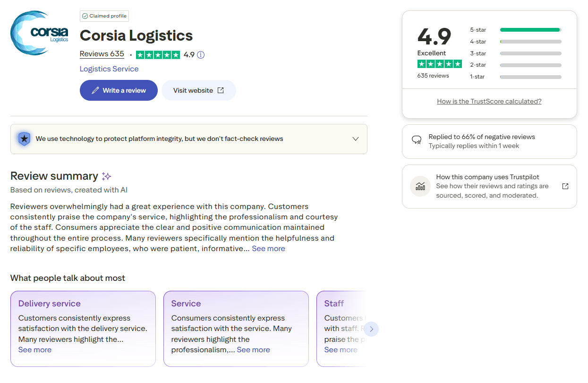Viewport: 588px width, 383px height.
Task: Click the speech bubble replied reviews icon
Action: click(417, 140)
